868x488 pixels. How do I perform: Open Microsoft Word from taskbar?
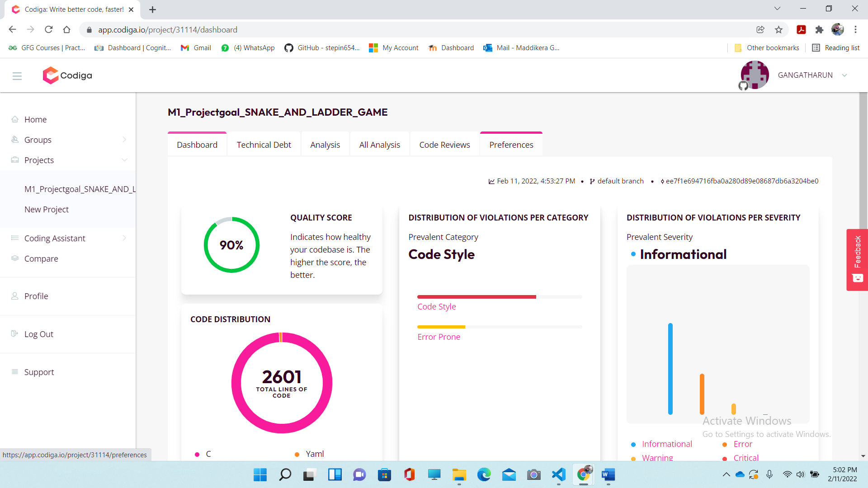pyautogui.click(x=609, y=474)
